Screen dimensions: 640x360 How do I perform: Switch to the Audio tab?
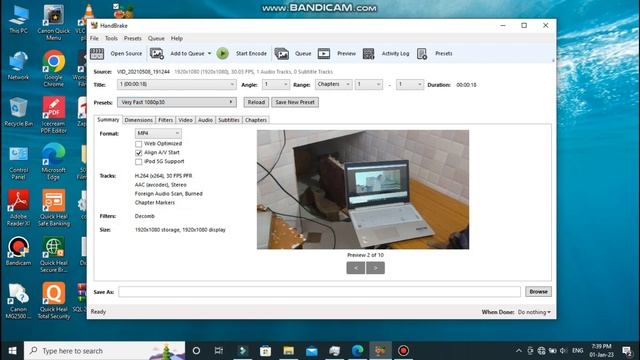[x=205, y=120]
